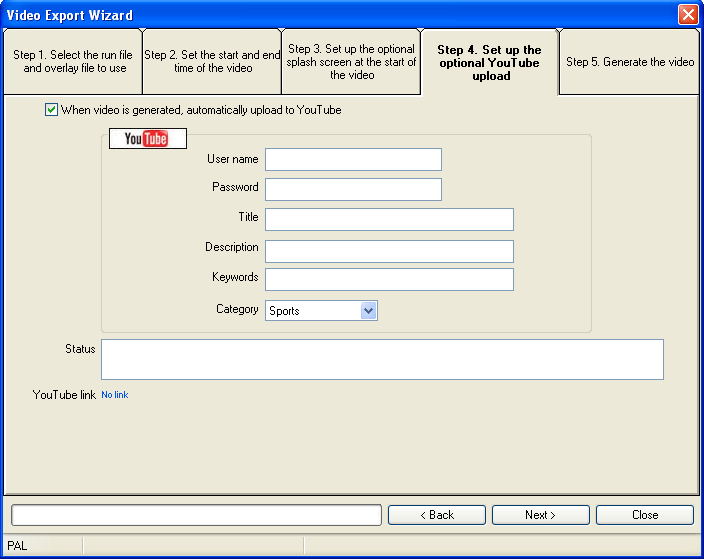Click the User name input field

353,160
